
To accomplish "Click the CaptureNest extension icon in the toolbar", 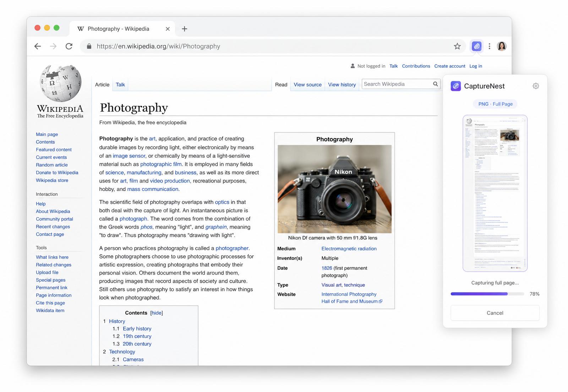I will pos(476,46).
